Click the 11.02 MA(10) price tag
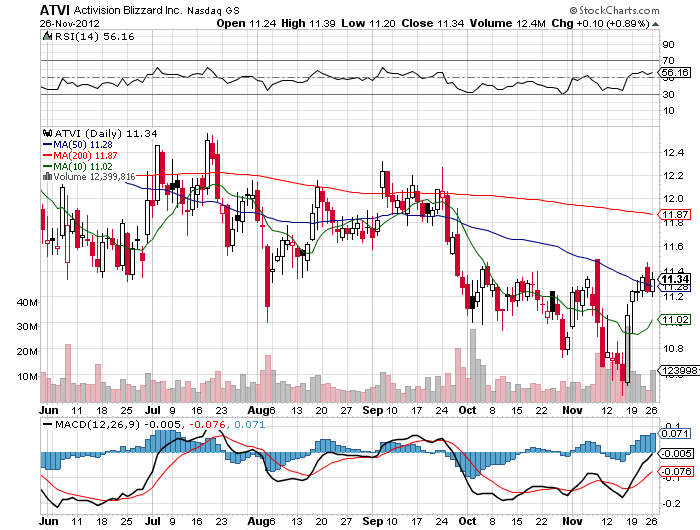This screenshot has height=530, width=700. 674,320
